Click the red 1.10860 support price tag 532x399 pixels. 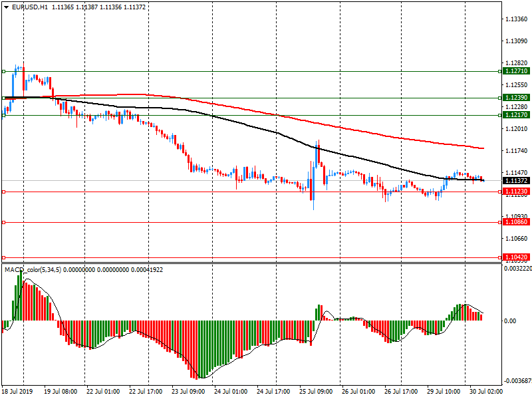(516, 222)
